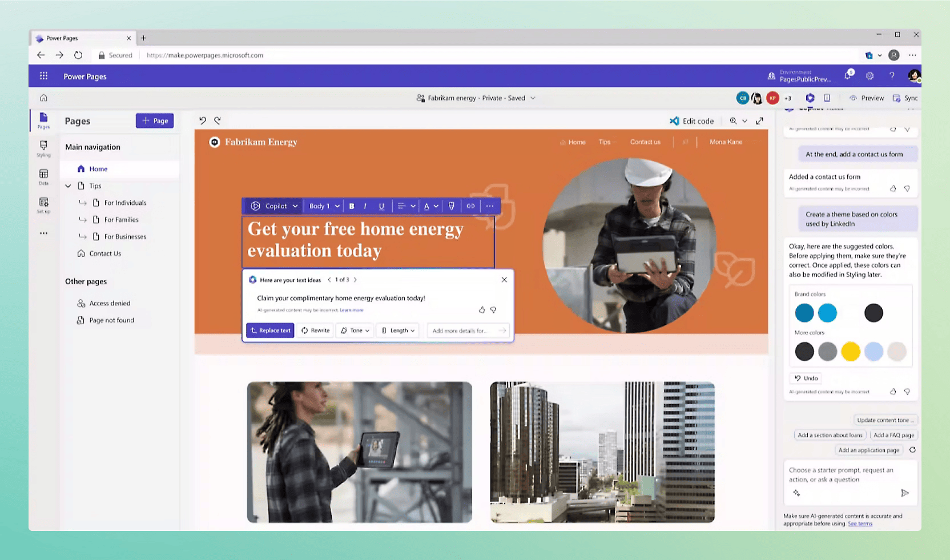Select the yellow swatch under More colors
Image resolution: width=950 pixels, height=560 pixels.
coord(851,352)
